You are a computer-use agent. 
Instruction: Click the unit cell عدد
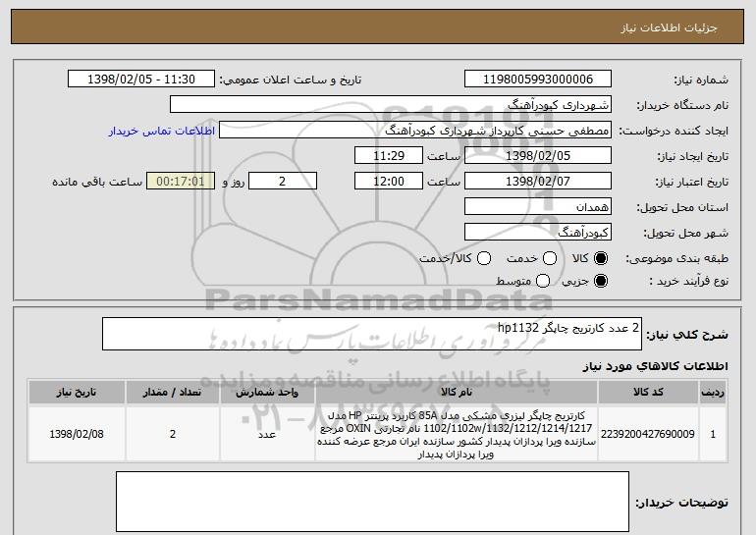[267, 434]
